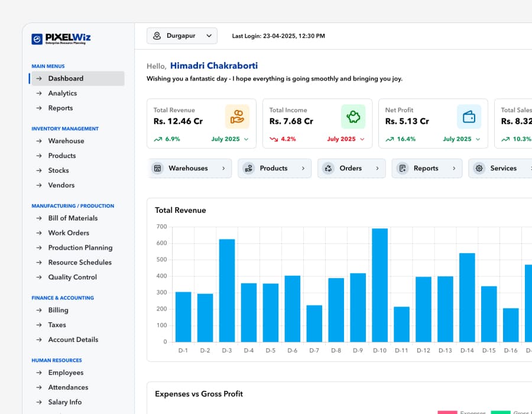
Task: Click the chevron arrow on Warehouses button
Action: point(223,169)
